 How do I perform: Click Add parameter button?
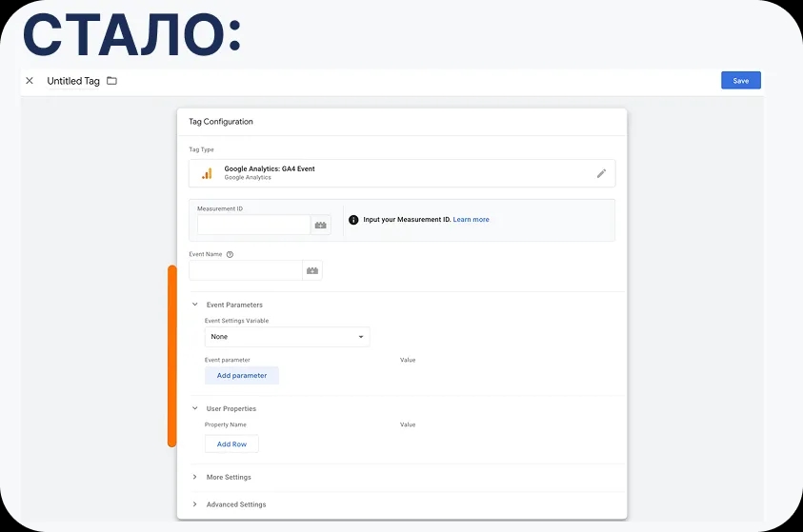pyautogui.click(x=242, y=376)
